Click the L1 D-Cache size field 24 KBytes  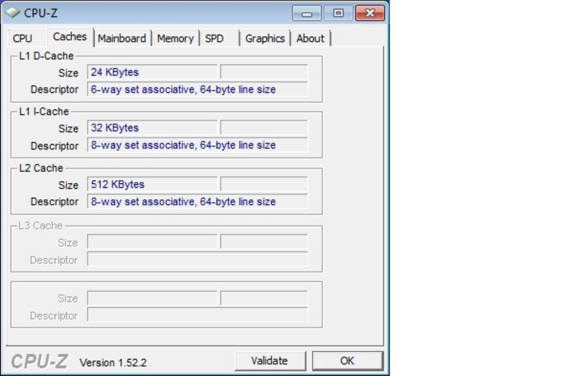[152, 72]
